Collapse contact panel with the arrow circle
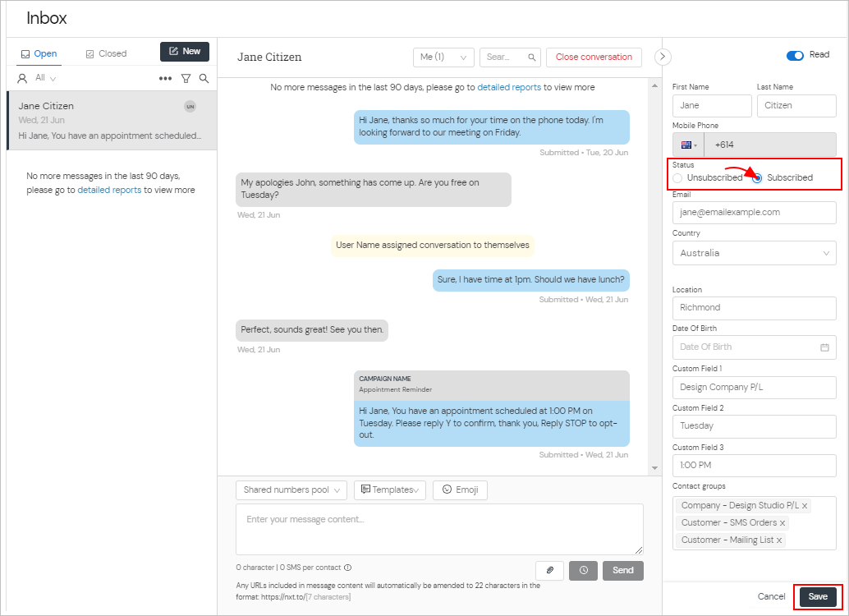The image size is (849, 616). 663,57
